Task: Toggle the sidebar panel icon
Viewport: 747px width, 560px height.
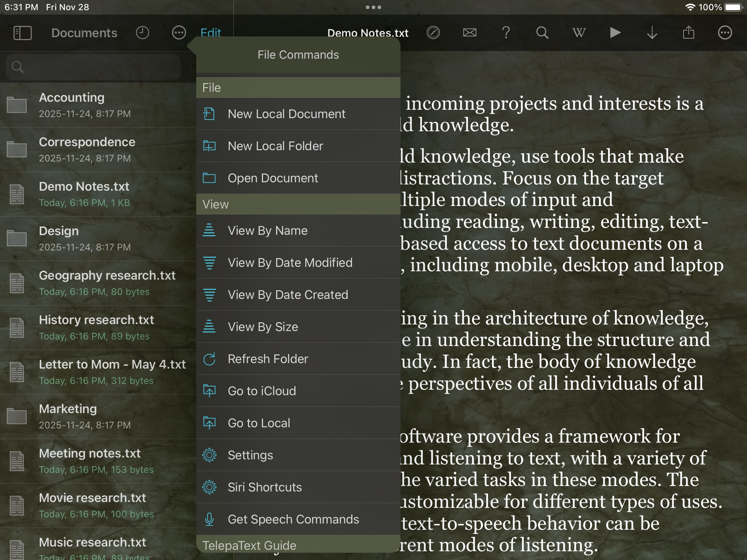Action: pyautogui.click(x=22, y=33)
